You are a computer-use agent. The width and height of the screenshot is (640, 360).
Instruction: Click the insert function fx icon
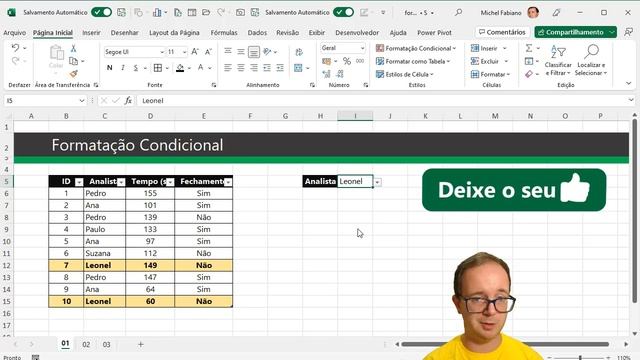click(128, 100)
